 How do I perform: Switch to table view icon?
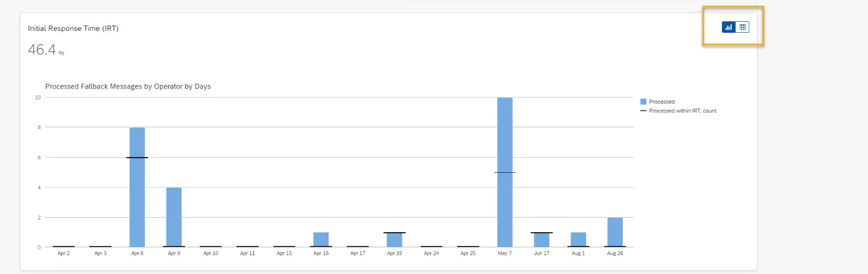tap(743, 27)
